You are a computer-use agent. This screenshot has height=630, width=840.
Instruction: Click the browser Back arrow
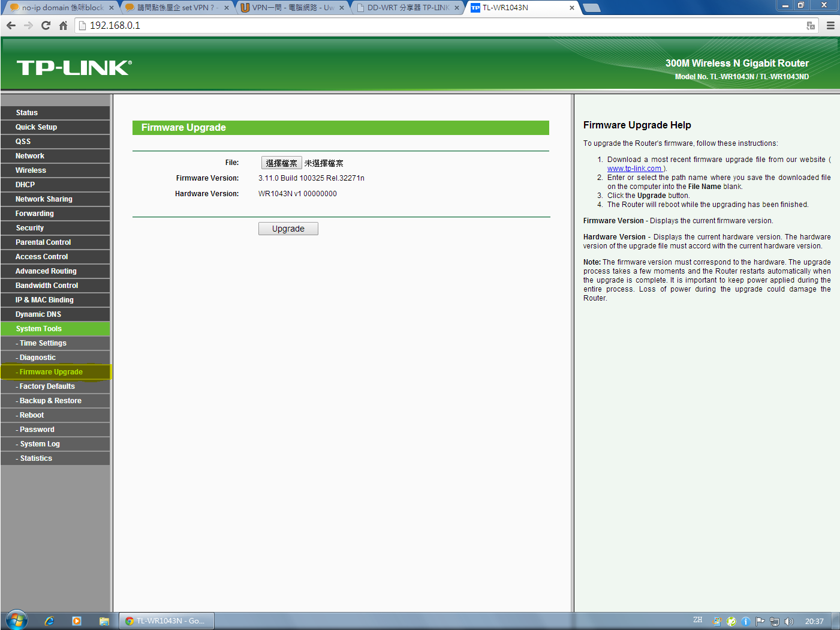(x=11, y=25)
